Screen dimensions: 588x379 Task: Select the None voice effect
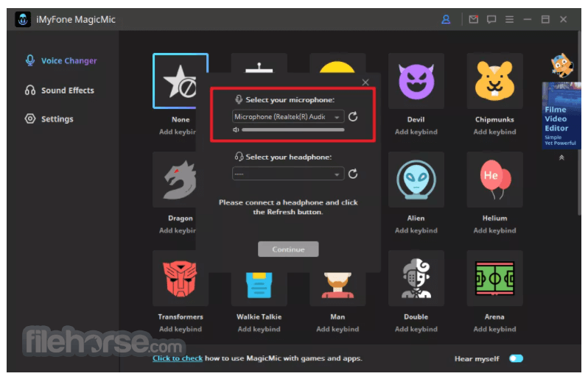180,81
